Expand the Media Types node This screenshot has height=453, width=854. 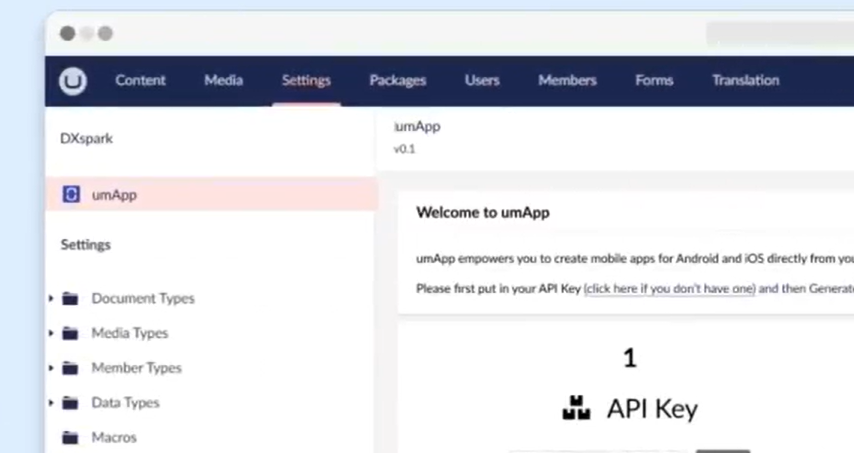point(51,333)
